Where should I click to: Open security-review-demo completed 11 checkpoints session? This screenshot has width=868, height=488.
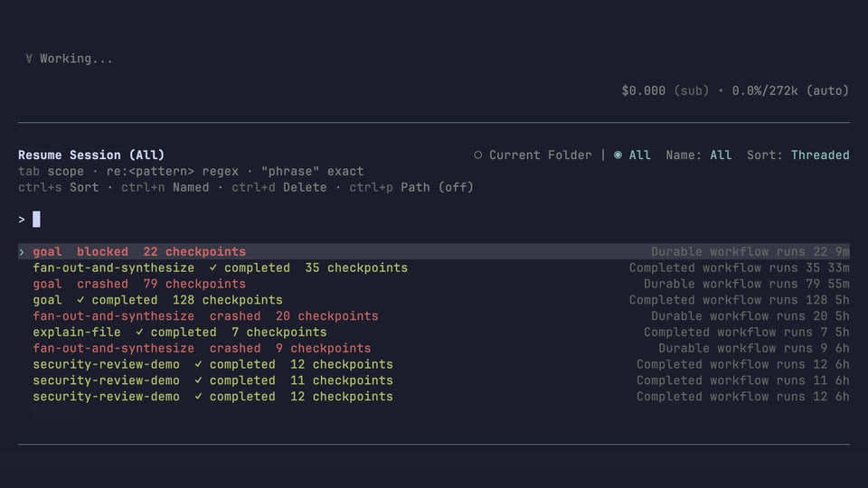coord(434,380)
